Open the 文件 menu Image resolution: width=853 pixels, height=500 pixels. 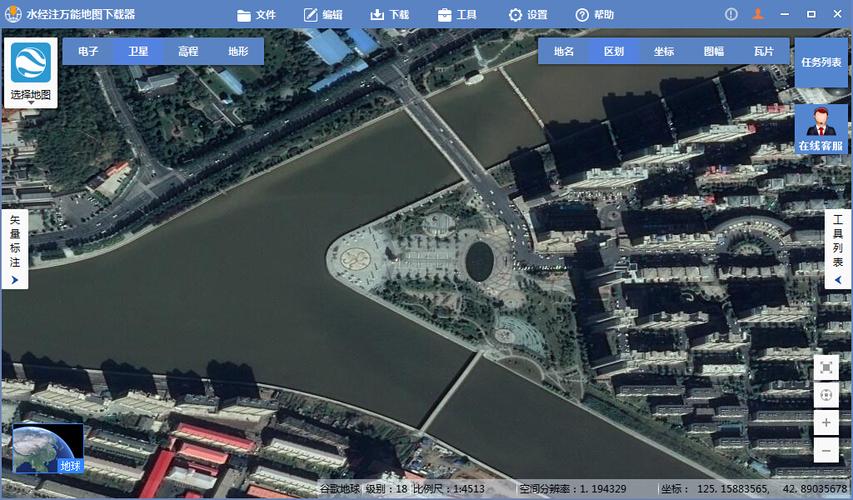256,15
